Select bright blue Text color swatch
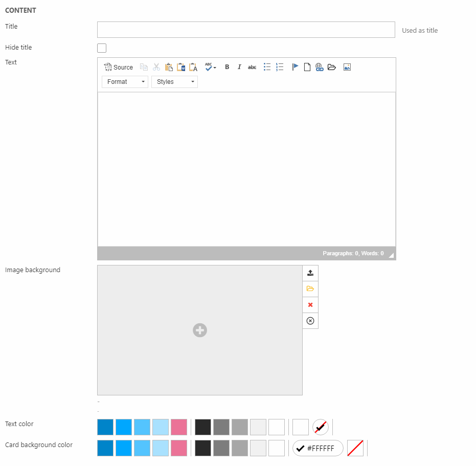This screenshot has height=466, width=476. 124,427
